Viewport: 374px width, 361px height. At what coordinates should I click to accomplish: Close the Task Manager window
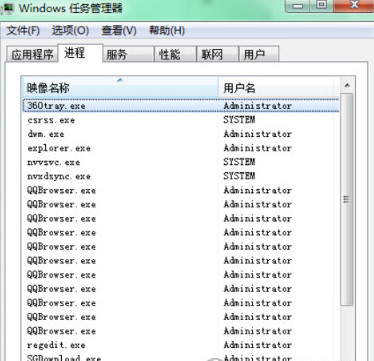354,5
